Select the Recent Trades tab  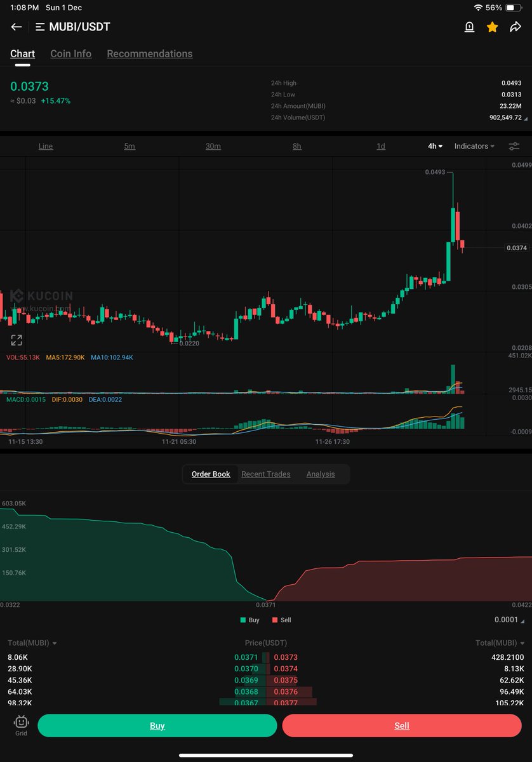click(x=267, y=474)
